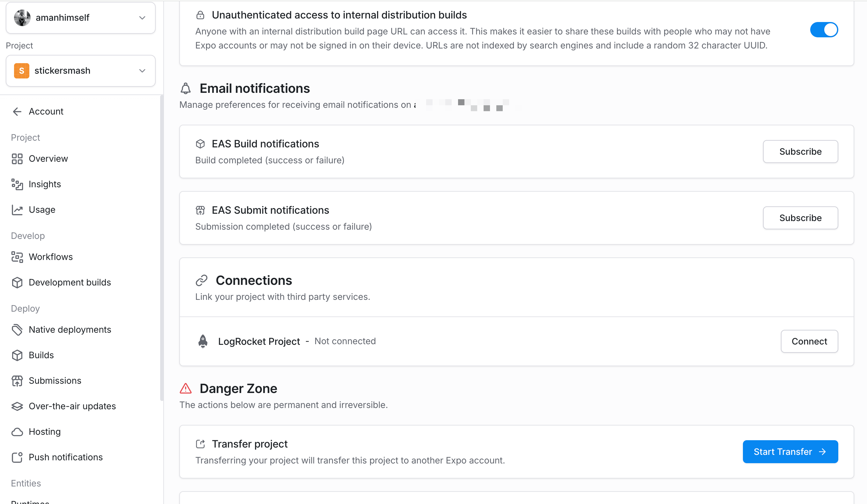Subscribe to EAS Build notifications
The height and width of the screenshot is (504, 867).
pos(800,152)
